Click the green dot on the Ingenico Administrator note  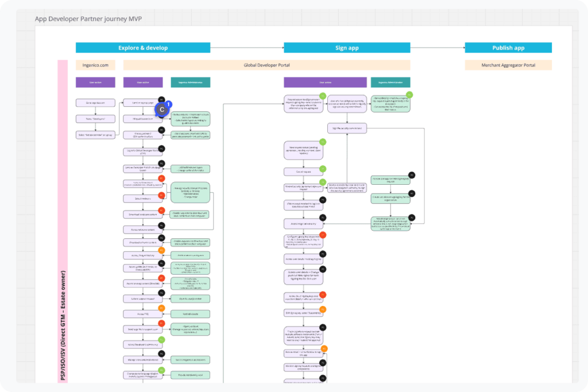(x=408, y=96)
